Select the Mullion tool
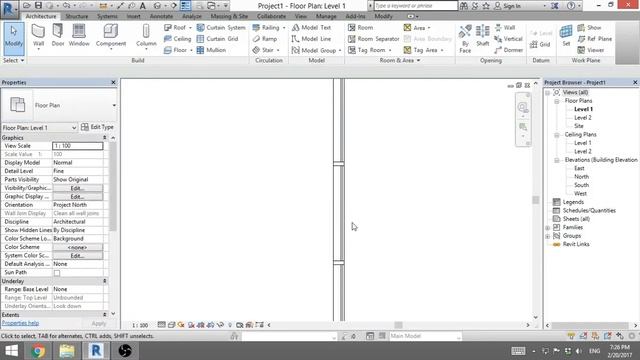The image size is (640, 360). tap(211, 50)
